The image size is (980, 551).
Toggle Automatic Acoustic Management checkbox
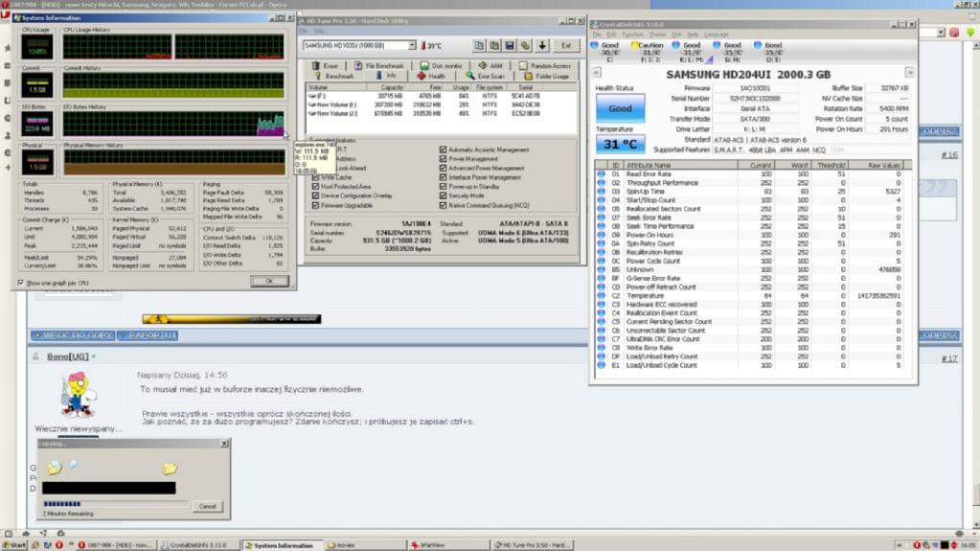(x=443, y=149)
